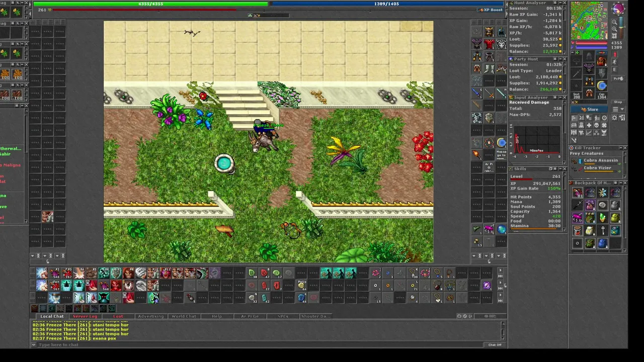Click the green crystal item in backpack
644x362 pixels.
click(602, 218)
